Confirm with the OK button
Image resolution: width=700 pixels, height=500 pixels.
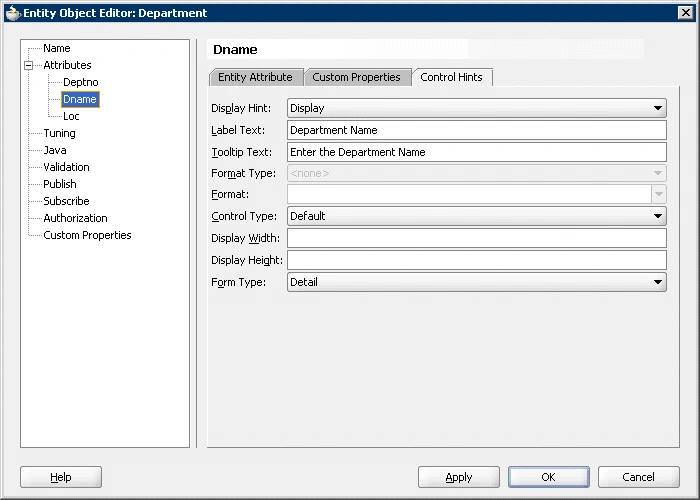pyautogui.click(x=549, y=477)
